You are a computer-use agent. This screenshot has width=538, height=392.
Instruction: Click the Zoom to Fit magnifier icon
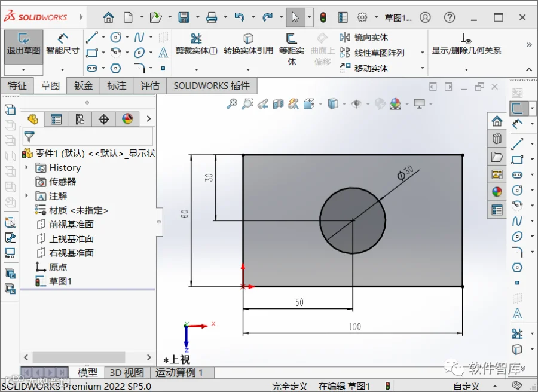click(232, 103)
